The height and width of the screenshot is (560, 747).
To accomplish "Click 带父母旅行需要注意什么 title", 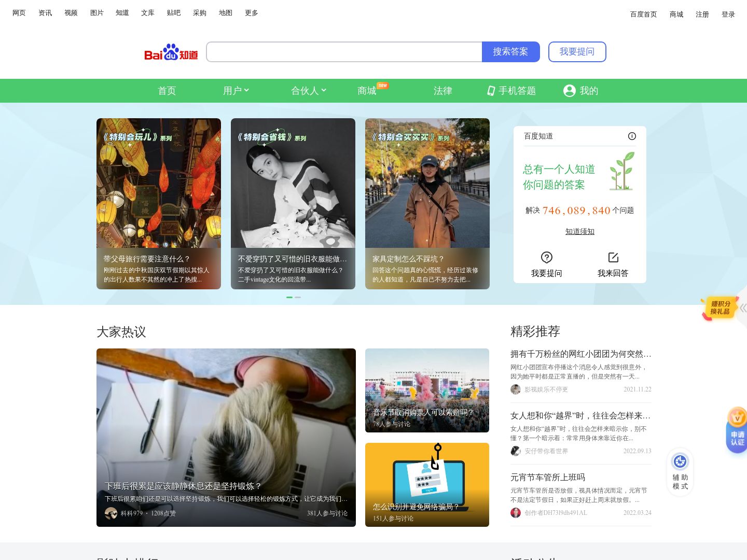I will tap(147, 259).
